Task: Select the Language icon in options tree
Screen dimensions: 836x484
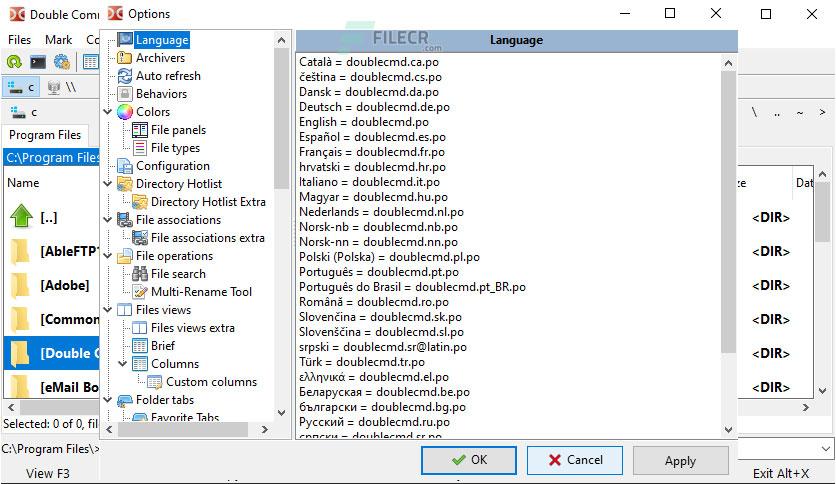Action: pyautogui.click(x=125, y=39)
